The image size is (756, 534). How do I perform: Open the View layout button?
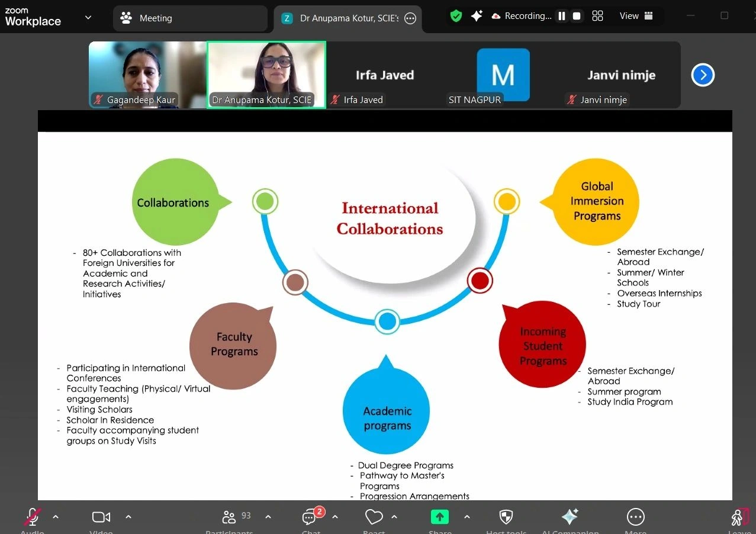click(636, 16)
